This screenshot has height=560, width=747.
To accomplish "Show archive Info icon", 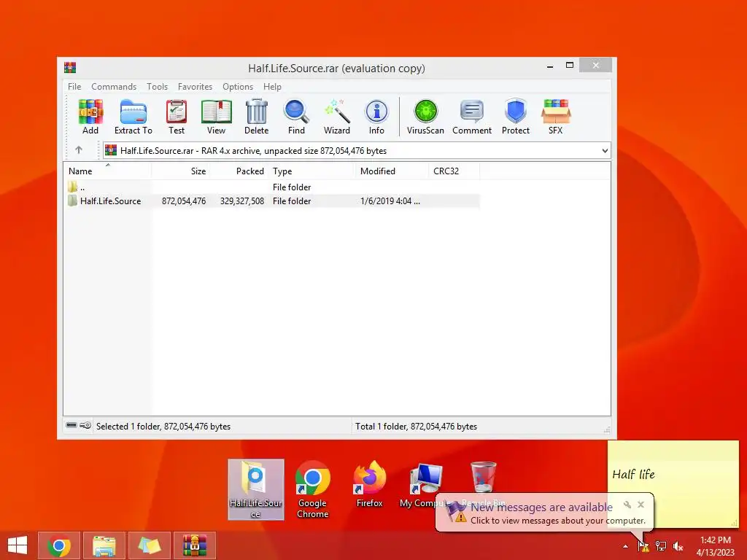I will click(x=376, y=117).
